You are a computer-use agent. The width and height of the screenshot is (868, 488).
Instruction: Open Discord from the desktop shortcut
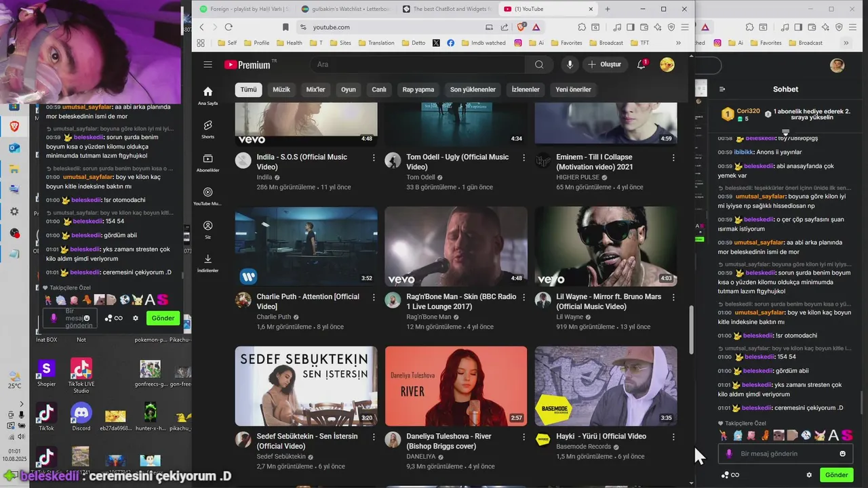tap(81, 415)
